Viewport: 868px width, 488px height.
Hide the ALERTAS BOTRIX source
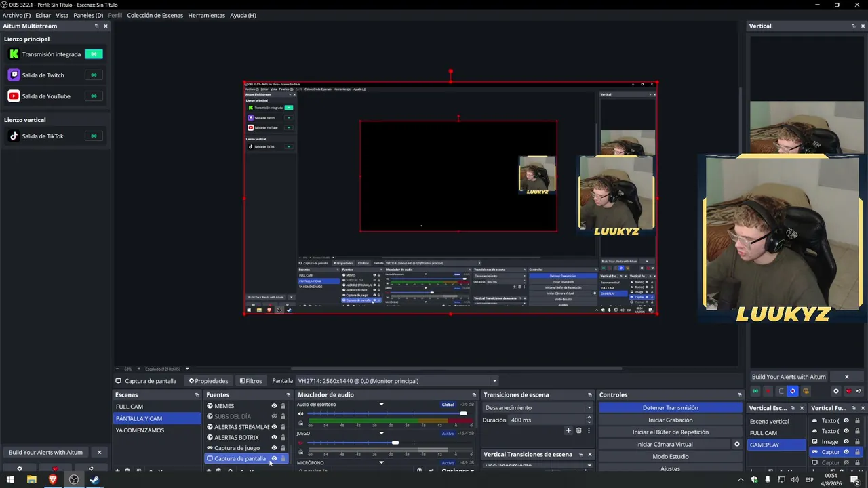click(x=274, y=437)
